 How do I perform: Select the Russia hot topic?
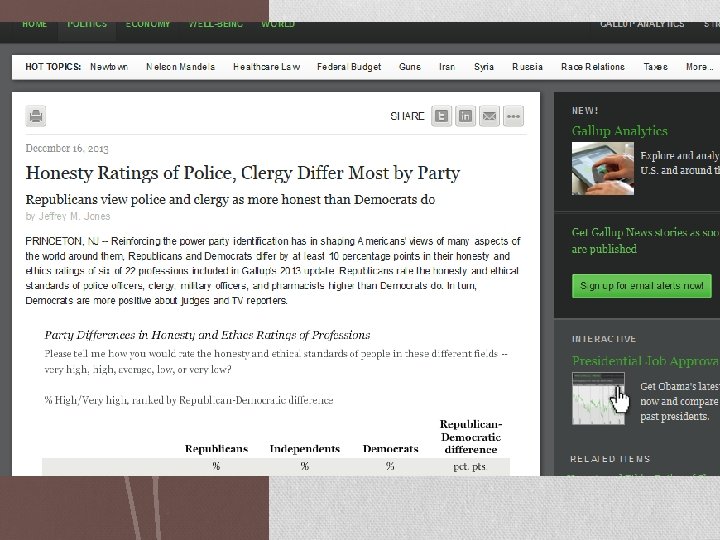pyautogui.click(x=527, y=67)
